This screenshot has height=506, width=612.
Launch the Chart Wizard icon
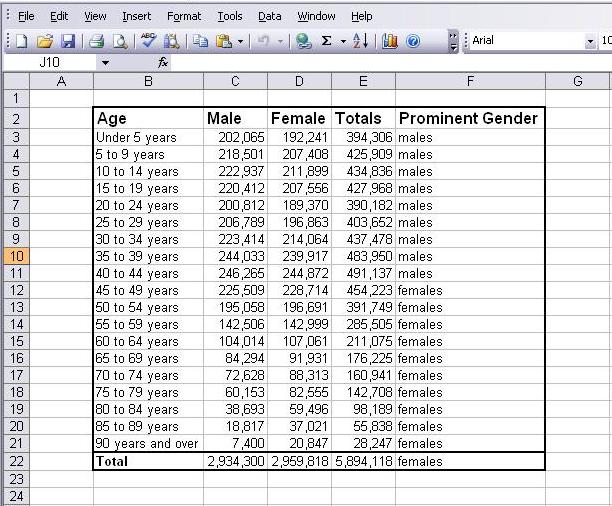(x=390, y=41)
